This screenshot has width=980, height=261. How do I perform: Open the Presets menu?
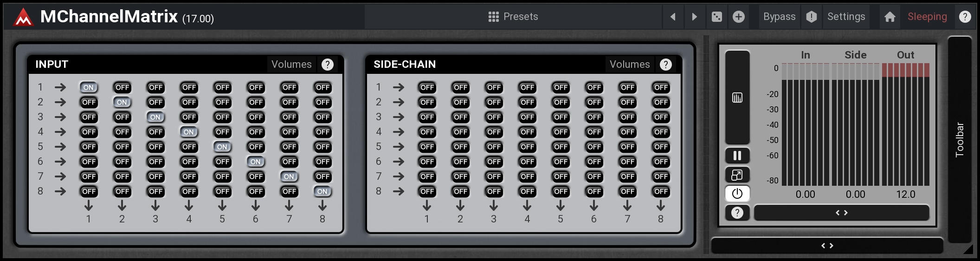pos(513,17)
